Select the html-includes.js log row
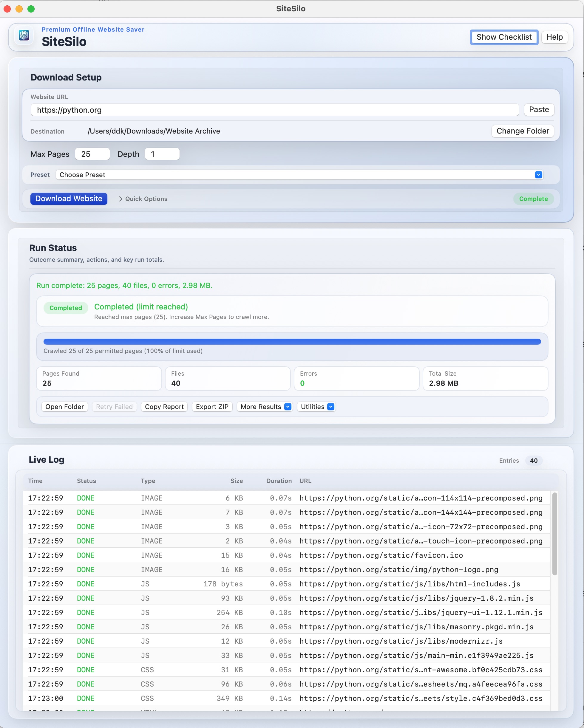This screenshot has height=728, width=584. 286,584
